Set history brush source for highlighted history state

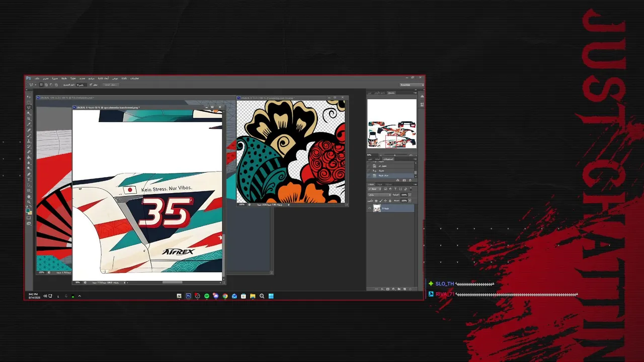click(370, 175)
